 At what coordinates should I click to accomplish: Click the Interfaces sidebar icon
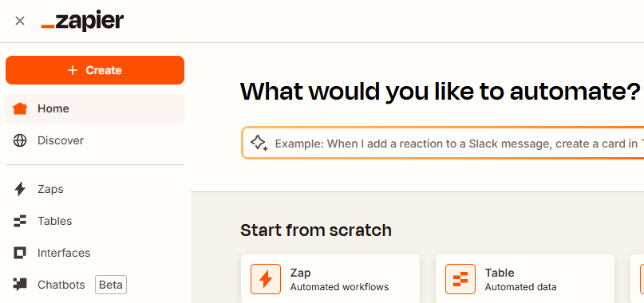pos(20,253)
